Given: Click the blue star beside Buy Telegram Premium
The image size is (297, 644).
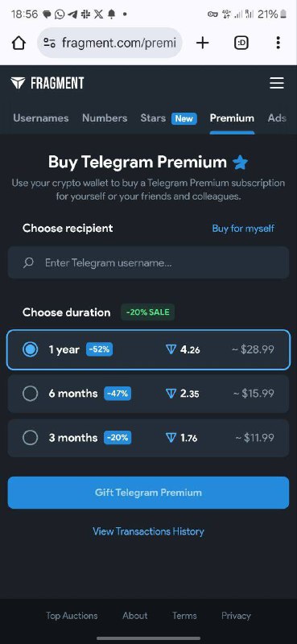Looking at the screenshot, I should coord(241,163).
